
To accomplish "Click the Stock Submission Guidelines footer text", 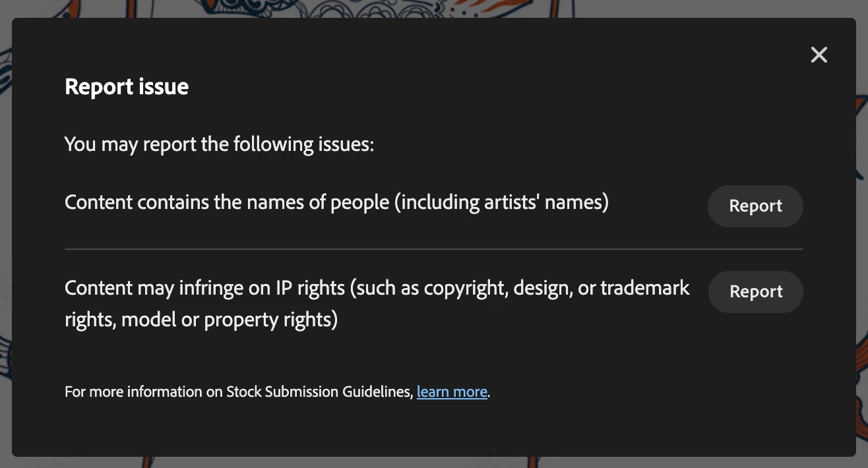I will click(277, 392).
